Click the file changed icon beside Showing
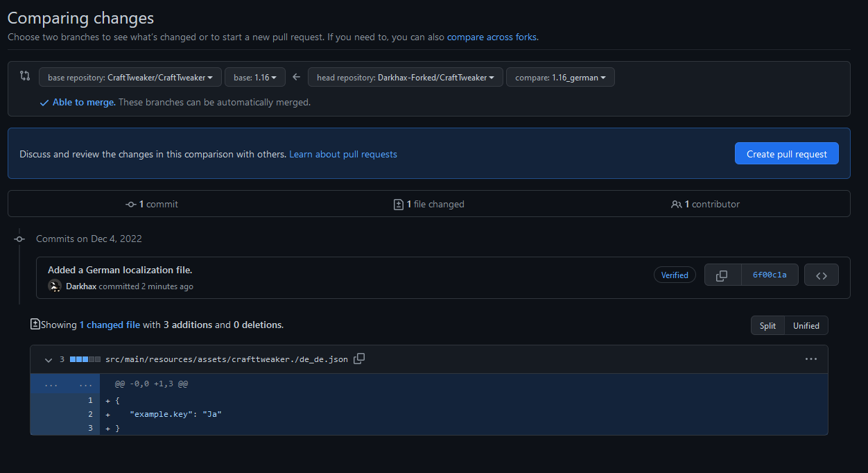The image size is (868, 473). click(x=35, y=325)
